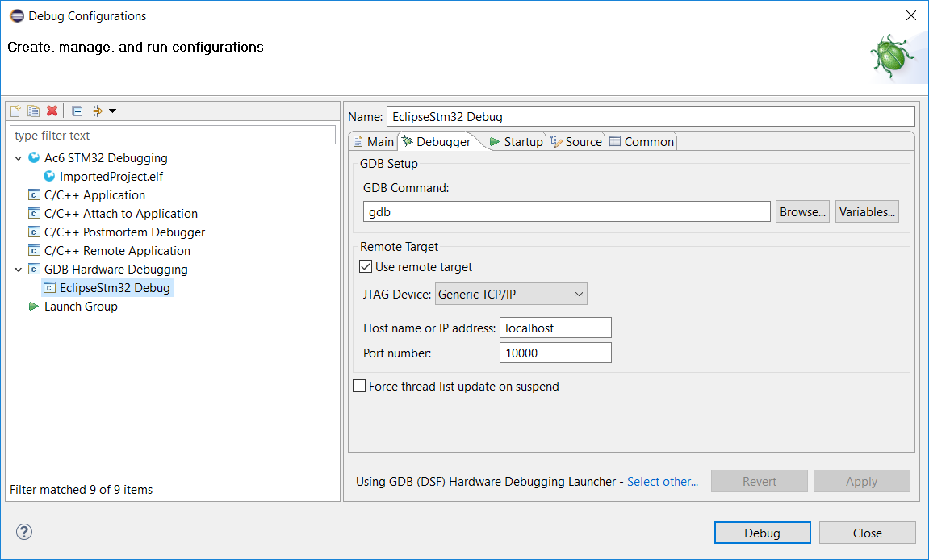Viewport: 929px width, 560px height.
Task: Select the Launch Group entry
Action: (x=81, y=307)
